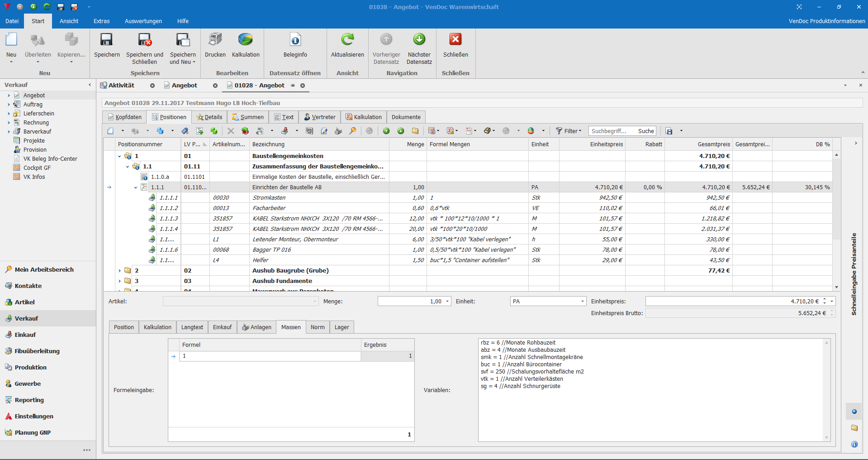
Task: Expand folder 2 Aushub Baugrube
Action: click(119, 271)
